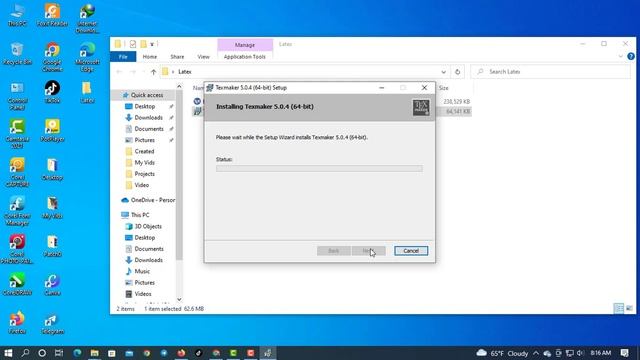Click the Texmaker logo in the installer header

pos(420,107)
